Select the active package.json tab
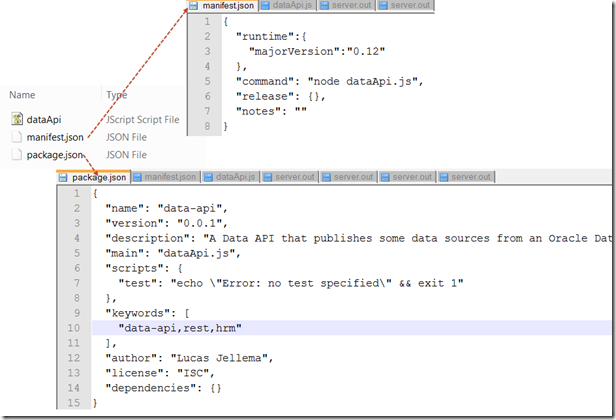The image size is (616, 420). [93, 177]
